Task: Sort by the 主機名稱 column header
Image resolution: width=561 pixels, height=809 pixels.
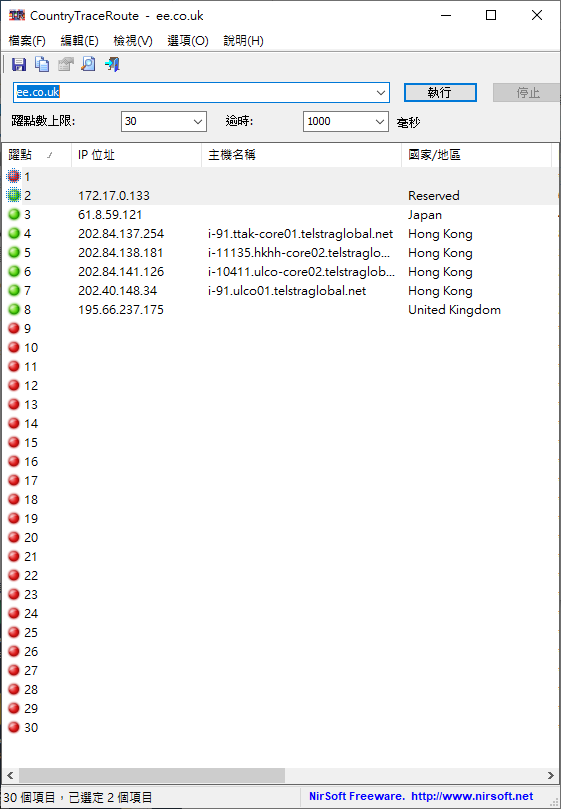Action: (x=301, y=155)
